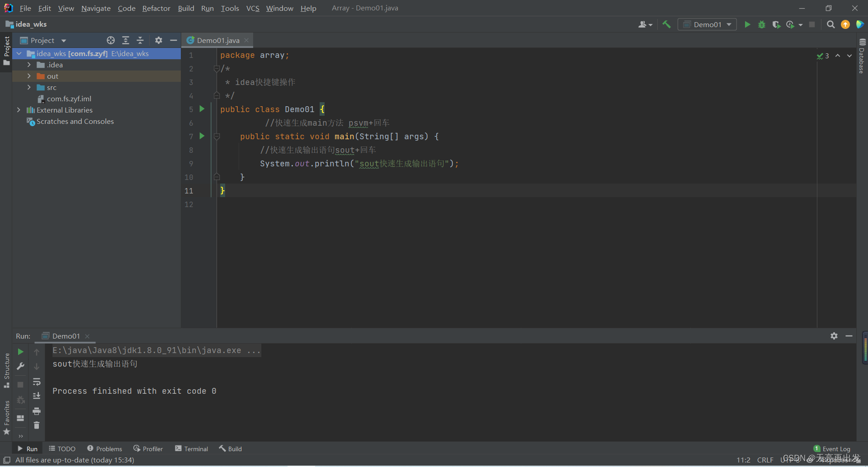Image resolution: width=868 pixels, height=467 pixels.
Task: Run main gutter arrow on line 7
Action: click(202, 136)
